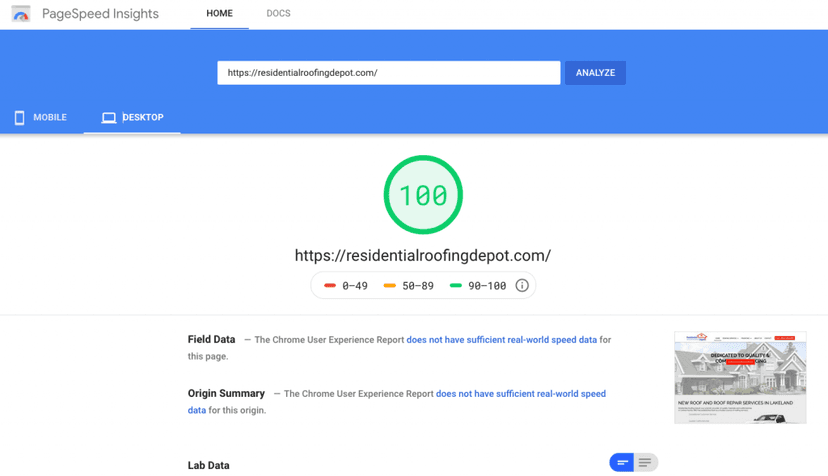Follow the Origin Summary insufficient speed data link

[x=520, y=394]
